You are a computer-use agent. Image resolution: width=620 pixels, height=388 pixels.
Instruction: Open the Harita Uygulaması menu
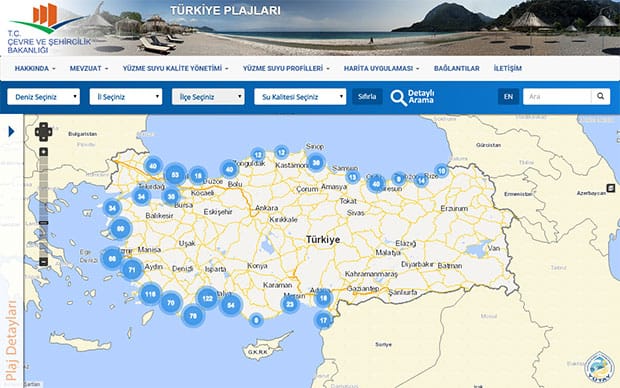coord(381,68)
